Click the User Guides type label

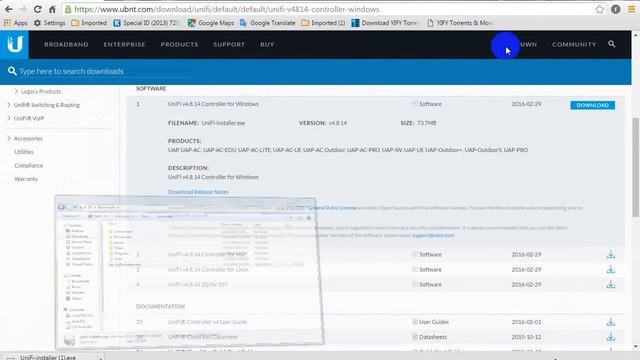[433, 322]
